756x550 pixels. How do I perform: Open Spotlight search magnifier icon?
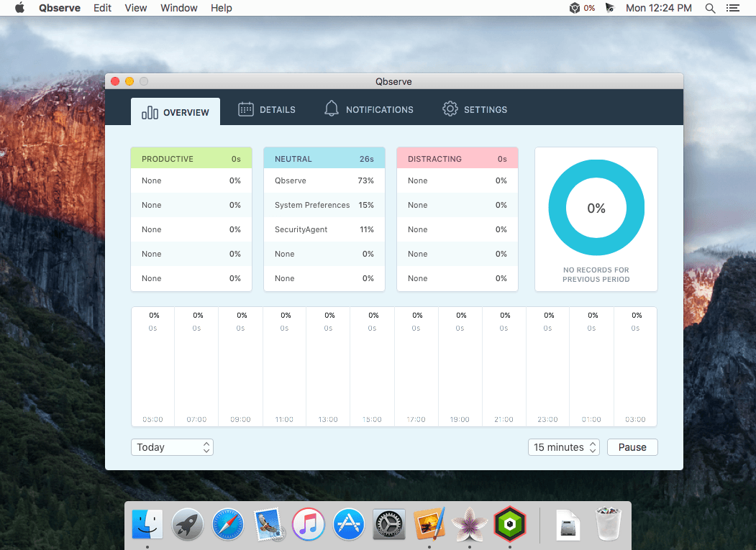click(x=710, y=8)
